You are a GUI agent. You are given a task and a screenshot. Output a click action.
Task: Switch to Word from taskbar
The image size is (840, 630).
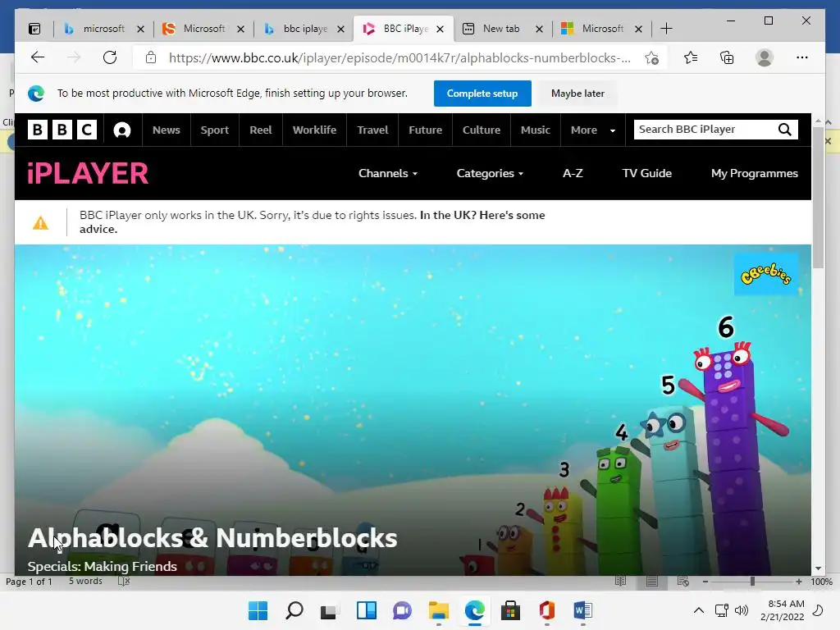click(x=582, y=610)
